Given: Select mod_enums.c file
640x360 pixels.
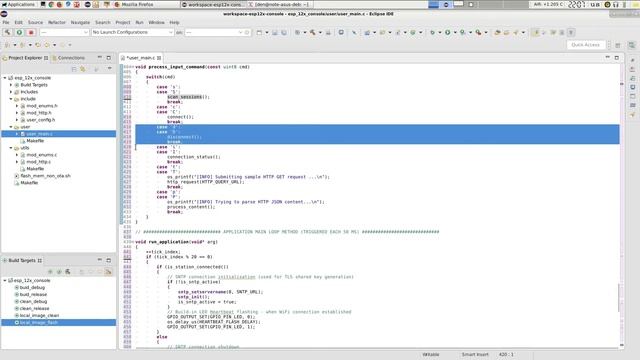Looking at the screenshot, I should 41,155.
